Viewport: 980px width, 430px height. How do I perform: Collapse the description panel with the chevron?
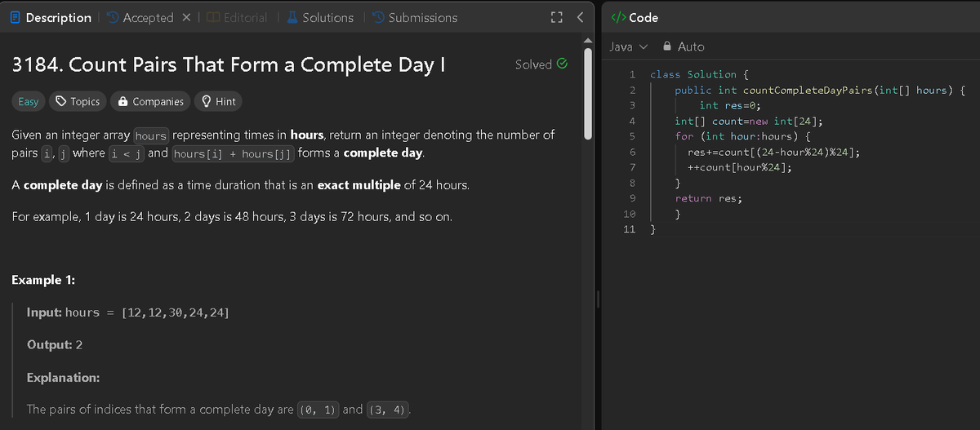coord(579,17)
